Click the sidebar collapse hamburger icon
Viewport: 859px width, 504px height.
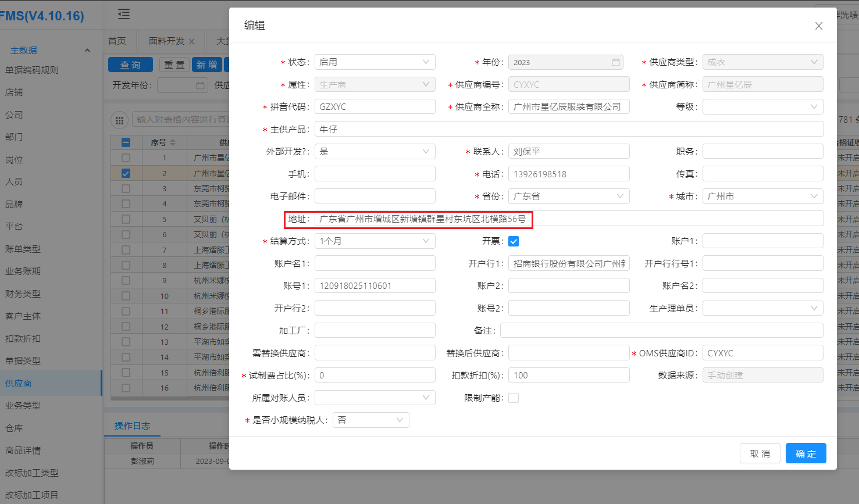[124, 14]
